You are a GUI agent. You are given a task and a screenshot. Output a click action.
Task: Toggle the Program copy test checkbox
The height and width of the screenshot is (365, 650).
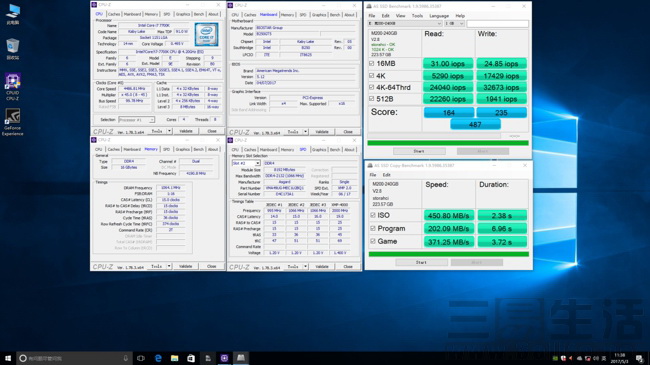pos(373,228)
